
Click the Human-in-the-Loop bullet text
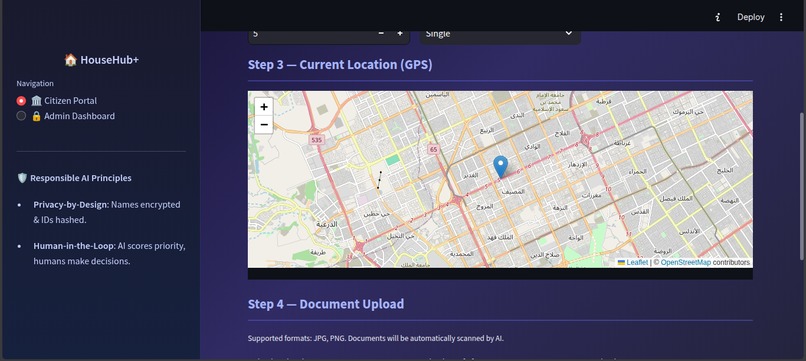[109, 254]
